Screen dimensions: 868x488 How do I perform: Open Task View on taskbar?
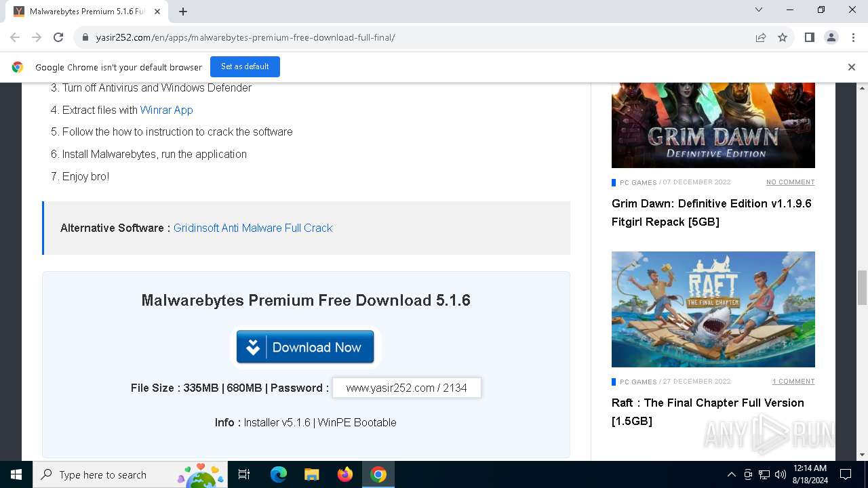coord(244,474)
